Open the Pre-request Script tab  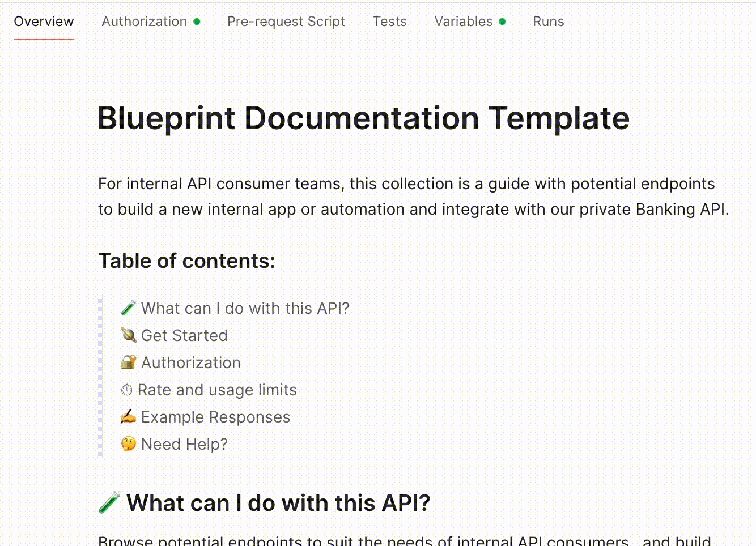pyautogui.click(x=286, y=22)
